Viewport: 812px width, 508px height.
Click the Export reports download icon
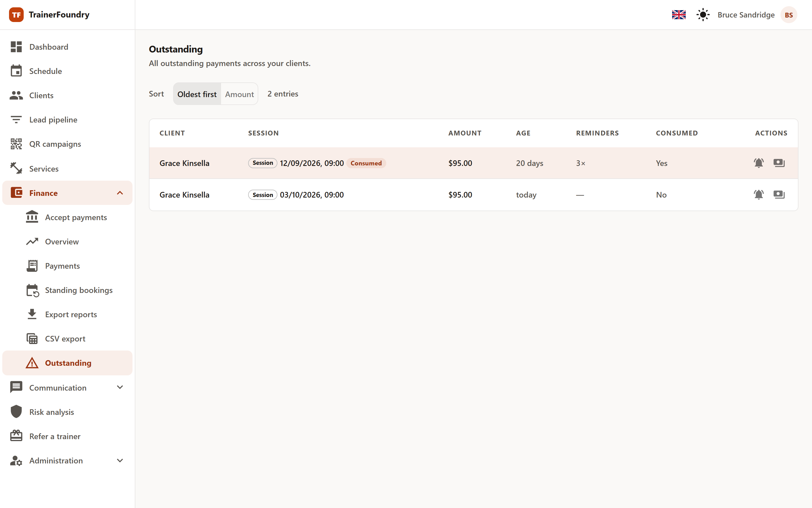[x=32, y=314]
